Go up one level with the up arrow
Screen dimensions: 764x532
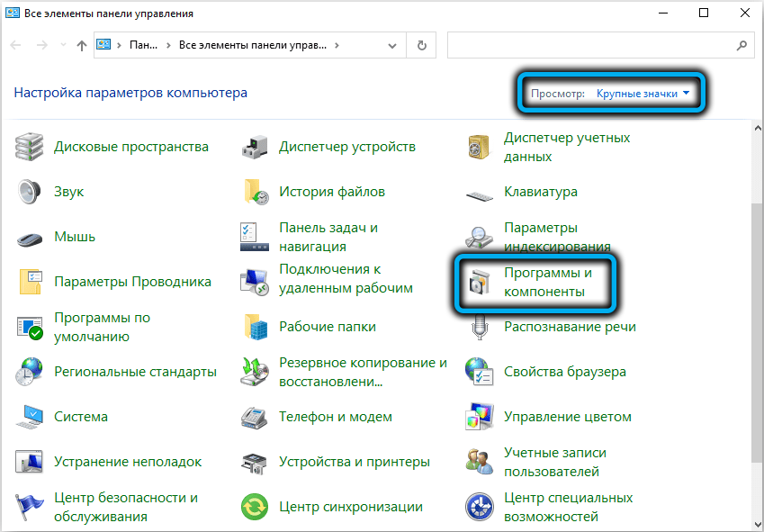coord(82,46)
